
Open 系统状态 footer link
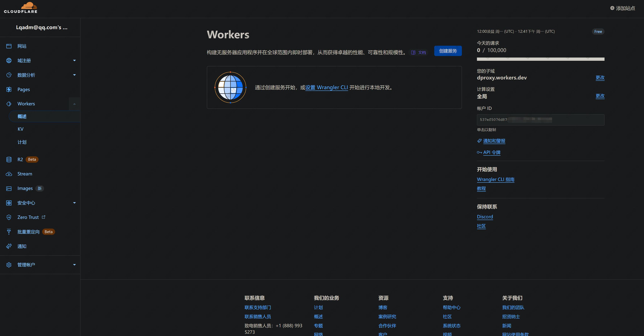click(452, 326)
